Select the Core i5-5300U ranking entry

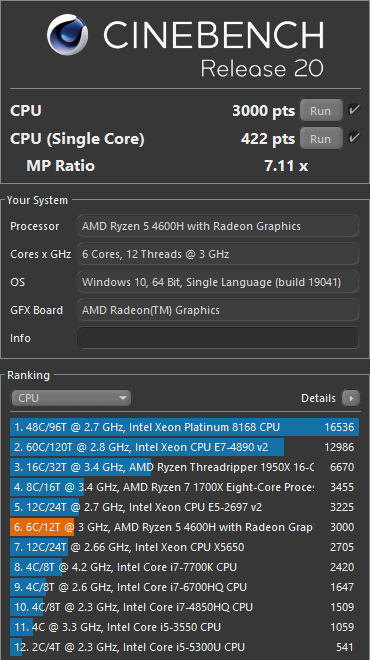(x=184, y=647)
